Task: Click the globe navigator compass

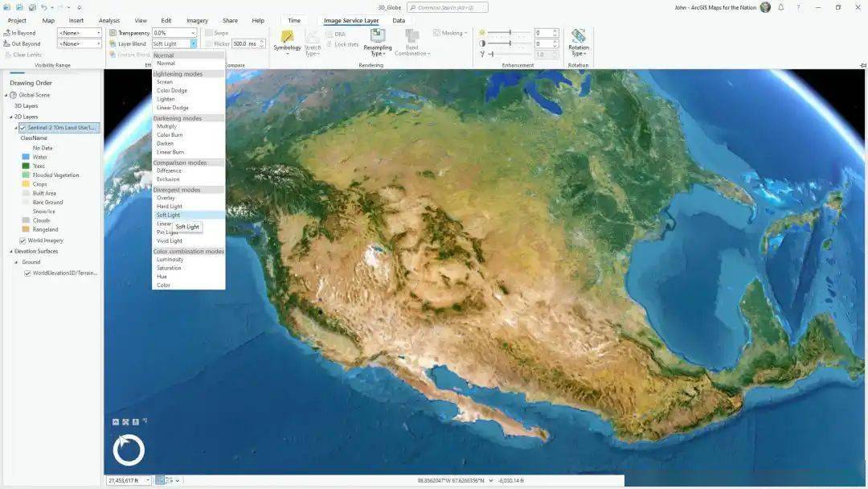Action: (129, 450)
